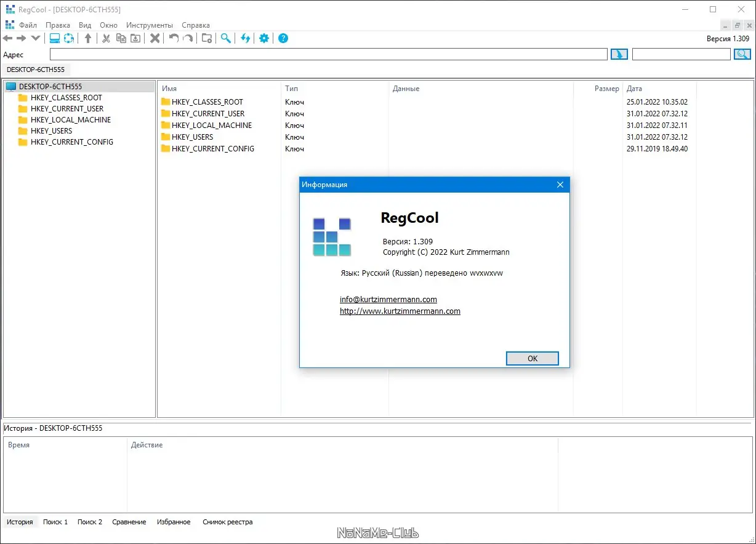Image resolution: width=756 pixels, height=544 pixels.
Task: Click the Back arrow in toolbar
Action: (8, 38)
